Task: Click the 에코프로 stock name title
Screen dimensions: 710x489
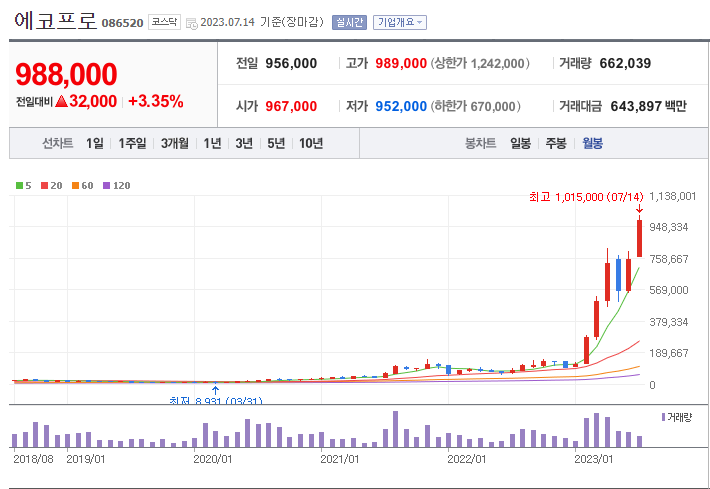Action: click(55, 21)
